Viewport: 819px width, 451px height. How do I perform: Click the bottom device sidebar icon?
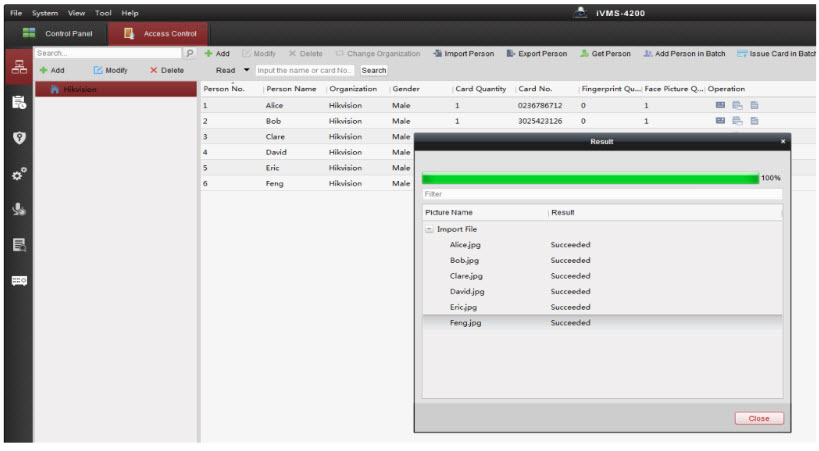coord(17,281)
